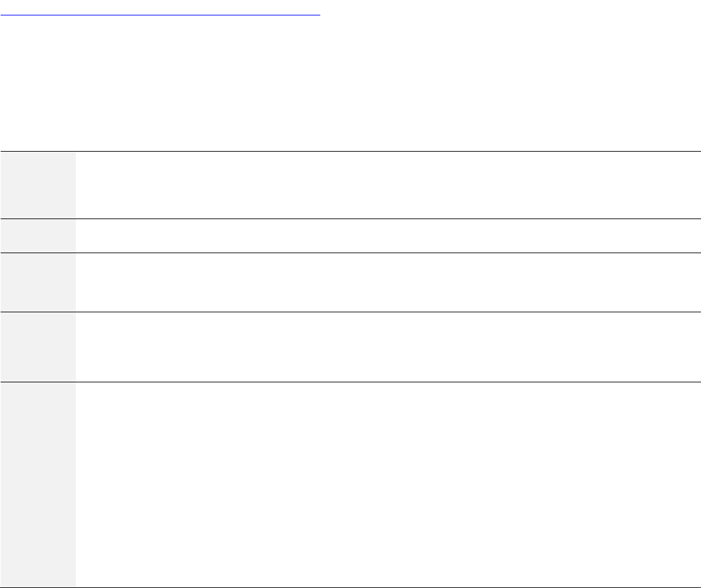Screen dimensions: 701x588
Task: Click the divider between fourth and fifth rows
Action: click(350, 382)
